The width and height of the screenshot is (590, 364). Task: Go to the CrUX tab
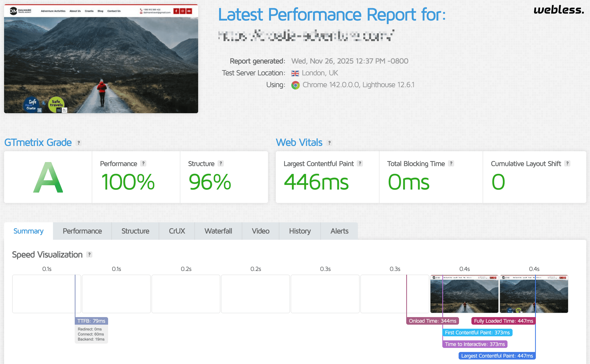(x=177, y=231)
